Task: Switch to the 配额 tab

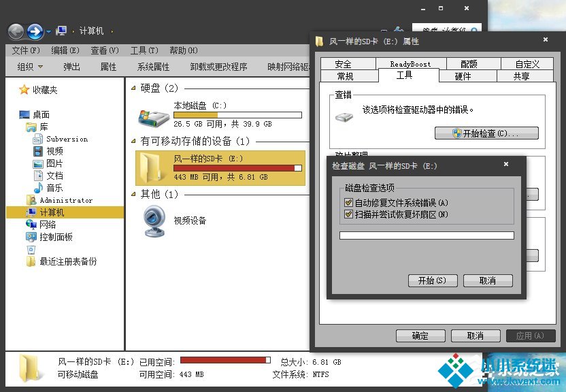Action: (x=473, y=64)
